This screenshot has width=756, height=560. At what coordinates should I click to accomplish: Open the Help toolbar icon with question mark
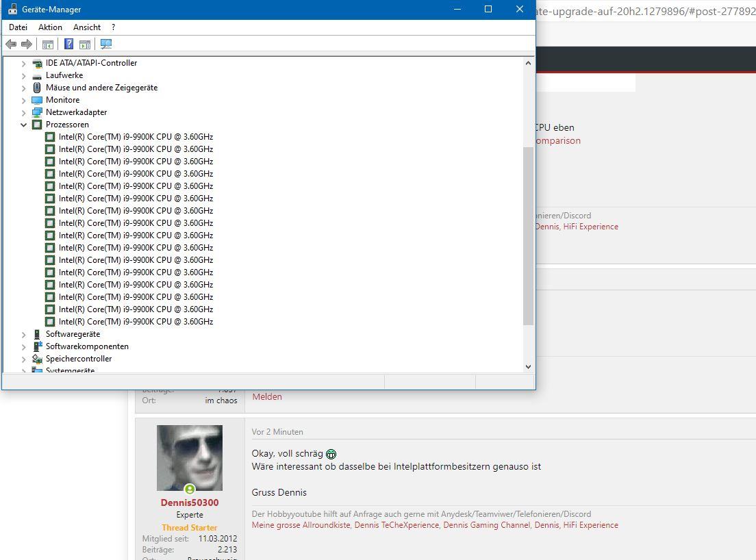pos(69,44)
